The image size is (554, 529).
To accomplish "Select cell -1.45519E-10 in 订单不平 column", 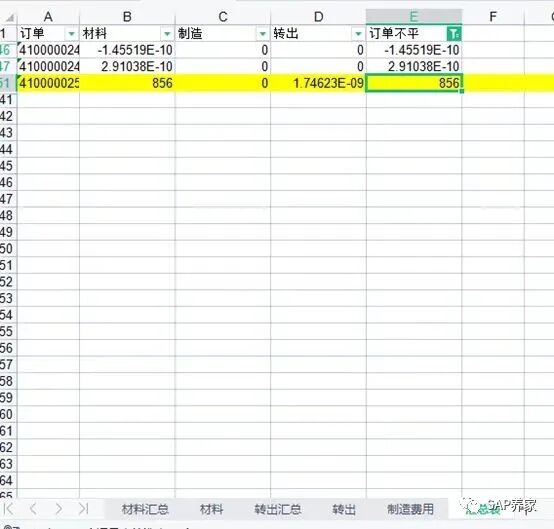I will (x=414, y=50).
